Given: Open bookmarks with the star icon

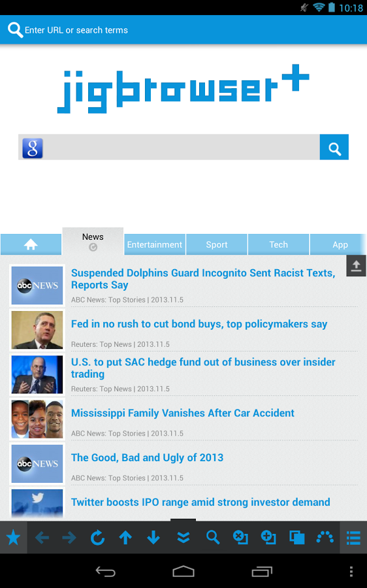Looking at the screenshot, I should [x=14, y=538].
